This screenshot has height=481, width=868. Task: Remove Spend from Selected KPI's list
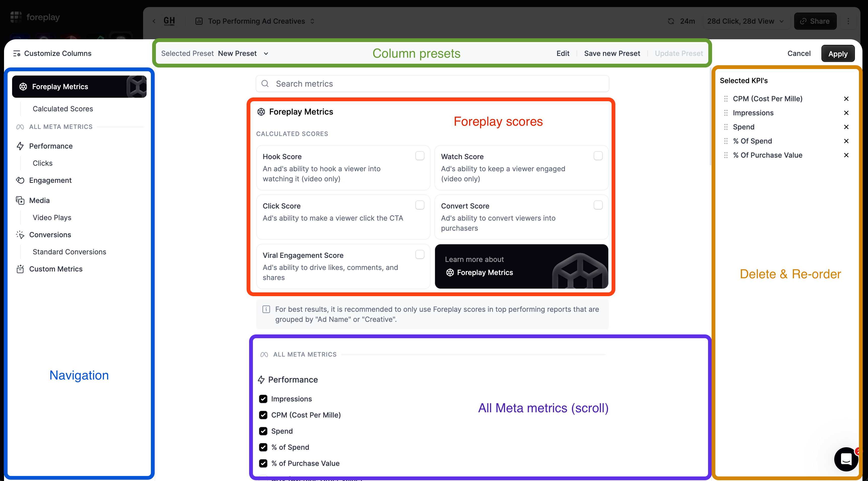click(x=846, y=127)
